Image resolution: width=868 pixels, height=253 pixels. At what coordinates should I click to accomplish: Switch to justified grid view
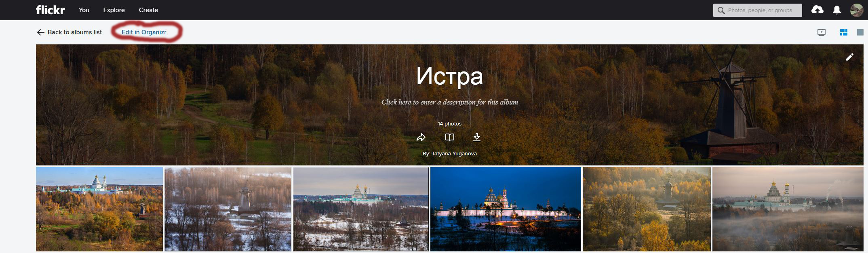click(844, 32)
